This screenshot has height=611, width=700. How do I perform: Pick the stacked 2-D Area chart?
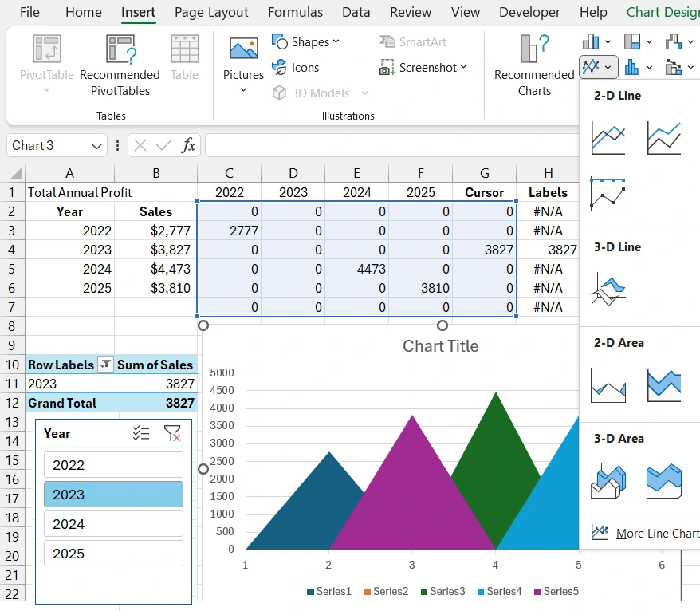(663, 385)
